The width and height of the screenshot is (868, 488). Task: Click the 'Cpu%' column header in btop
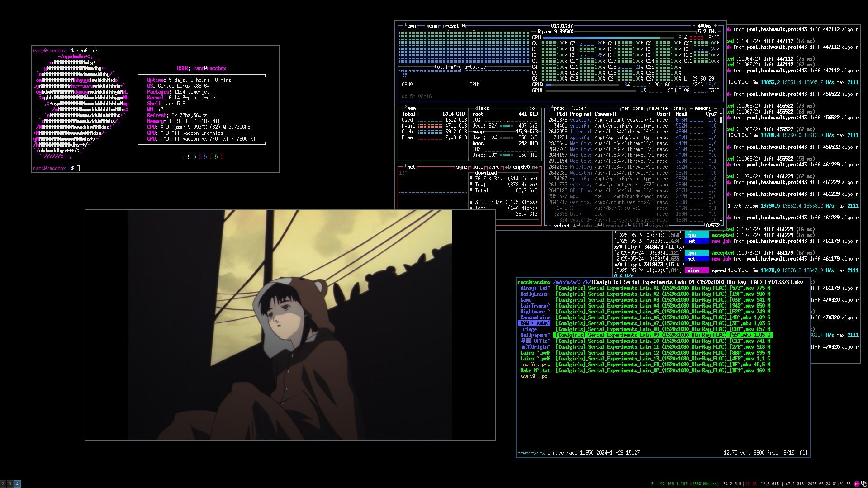tap(711, 114)
